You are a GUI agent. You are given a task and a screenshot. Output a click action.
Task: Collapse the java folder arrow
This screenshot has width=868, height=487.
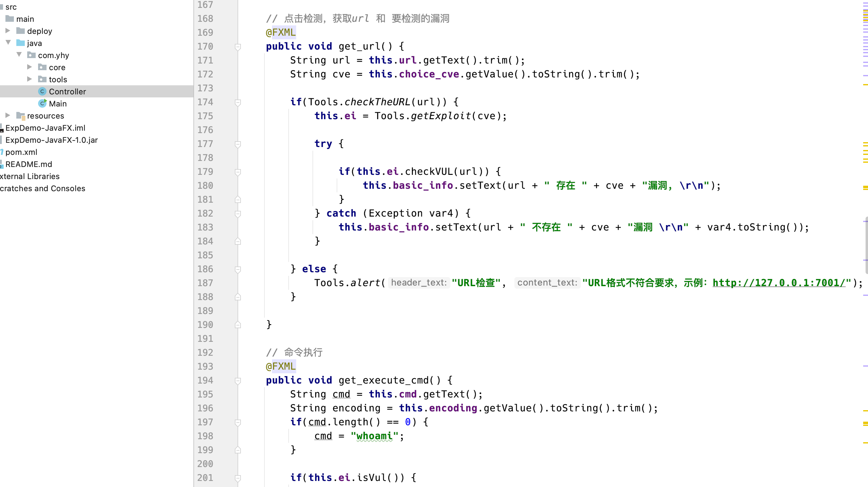tap(8, 42)
